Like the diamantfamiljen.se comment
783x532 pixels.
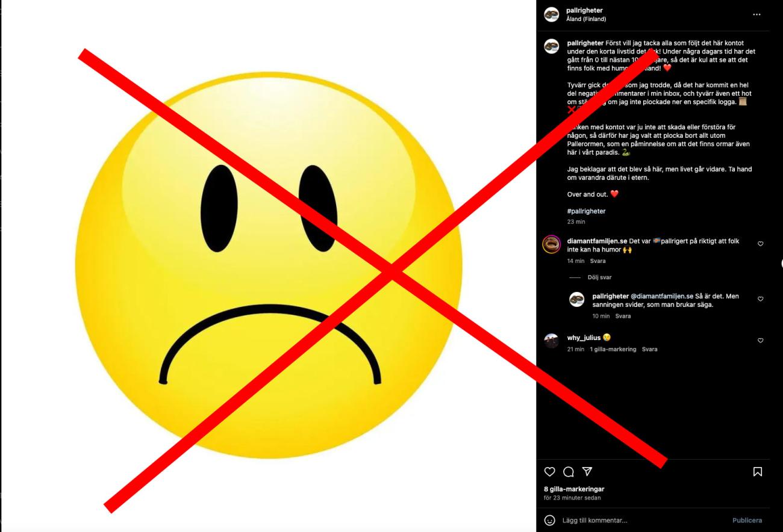click(x=760, y=244)
